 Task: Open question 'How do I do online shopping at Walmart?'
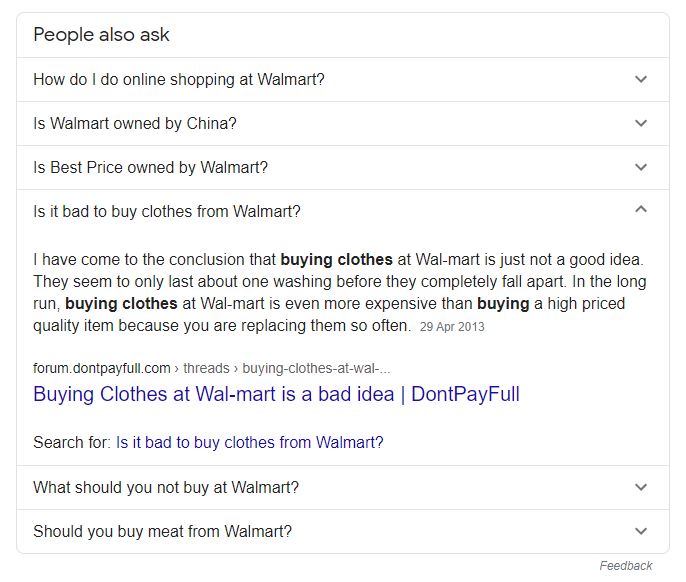(x=179, y=79)
